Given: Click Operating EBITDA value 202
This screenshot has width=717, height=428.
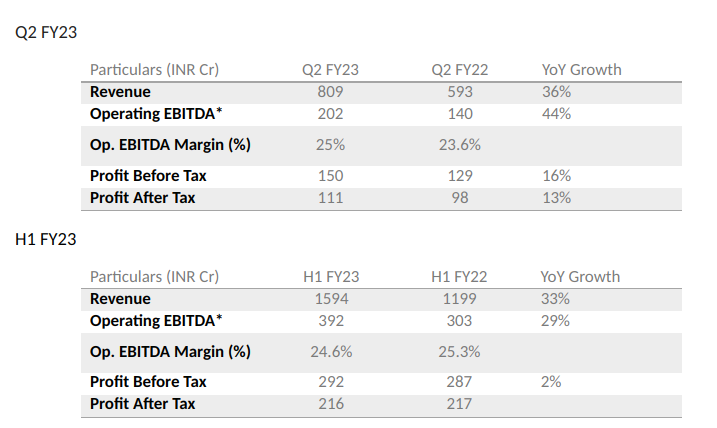Looking at the screenshot, I should pos(330,114).
